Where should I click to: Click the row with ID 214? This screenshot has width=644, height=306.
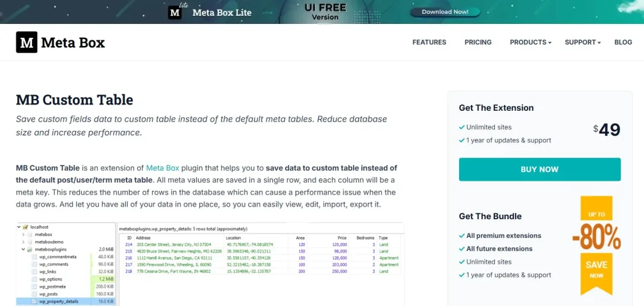coord(261,244)
